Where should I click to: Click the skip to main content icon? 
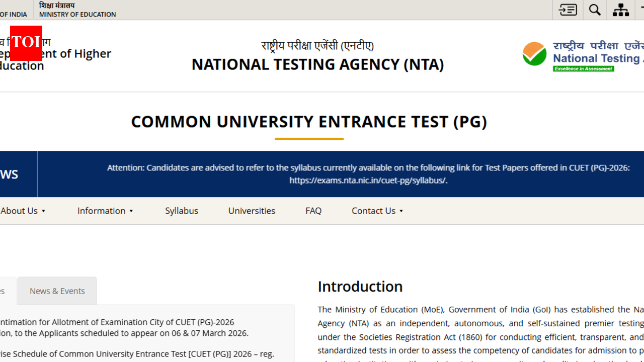[x=568, y=10]
